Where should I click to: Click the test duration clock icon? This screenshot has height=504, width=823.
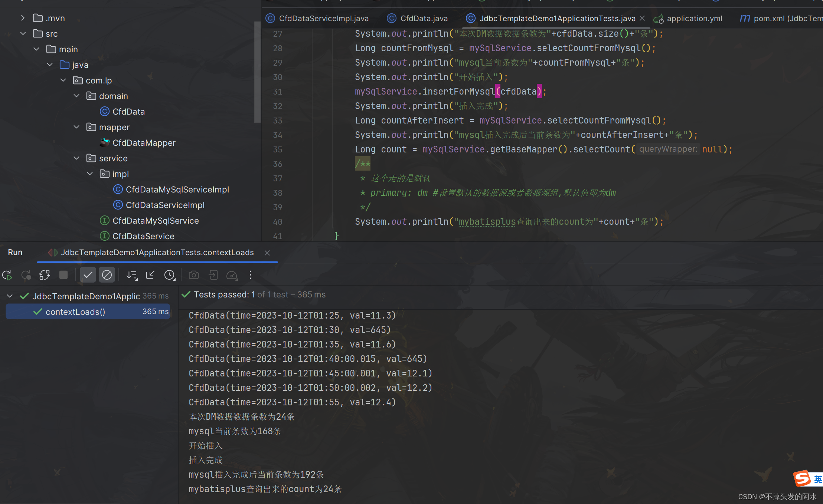coord(170,275)
